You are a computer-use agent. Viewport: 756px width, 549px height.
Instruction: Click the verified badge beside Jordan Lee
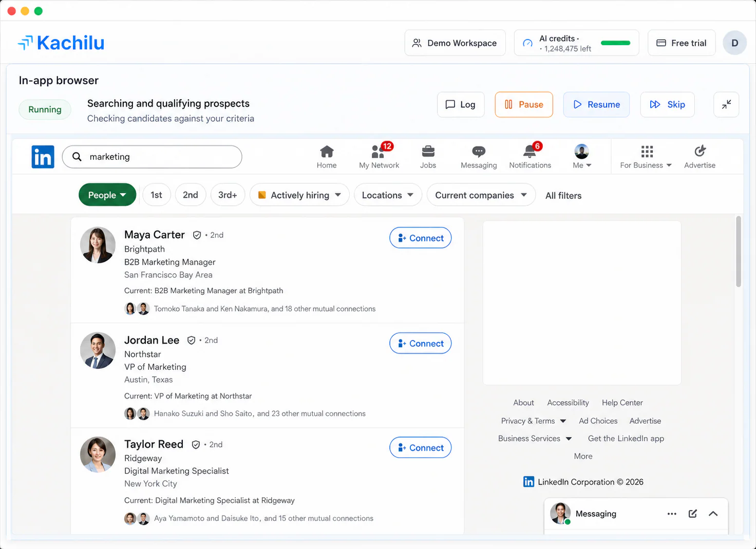[x=191, y=340]
